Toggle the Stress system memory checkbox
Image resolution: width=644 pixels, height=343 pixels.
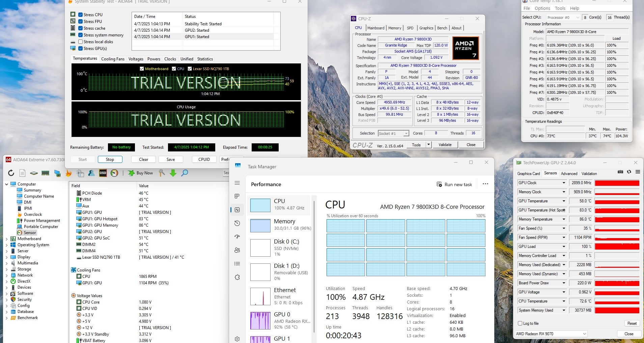[x=81, y=35]
